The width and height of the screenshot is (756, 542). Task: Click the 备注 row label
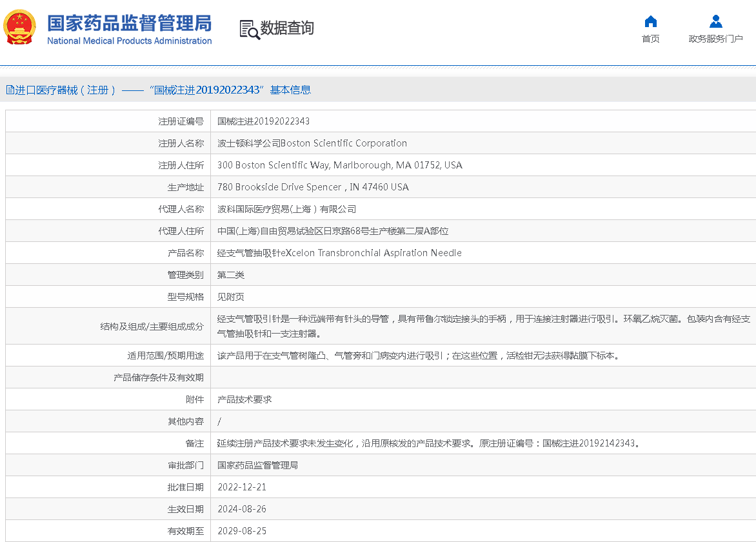coord(195,443)
